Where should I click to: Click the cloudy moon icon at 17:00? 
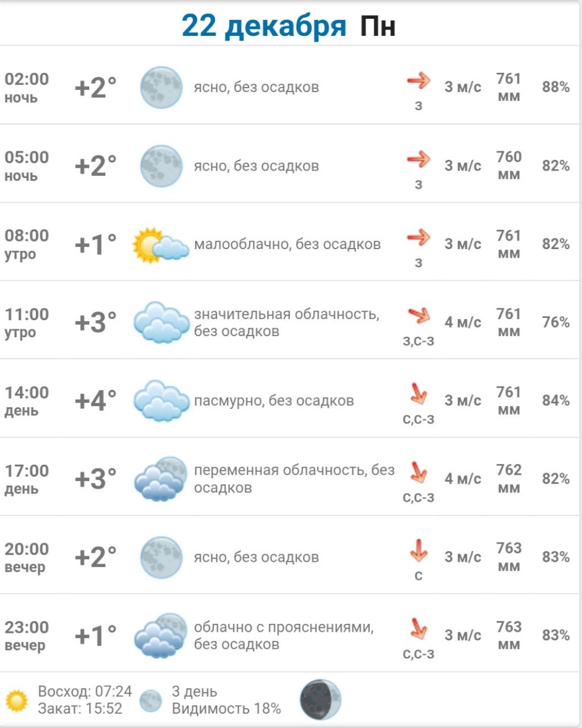pyautogui.click(x=161, y=479)
